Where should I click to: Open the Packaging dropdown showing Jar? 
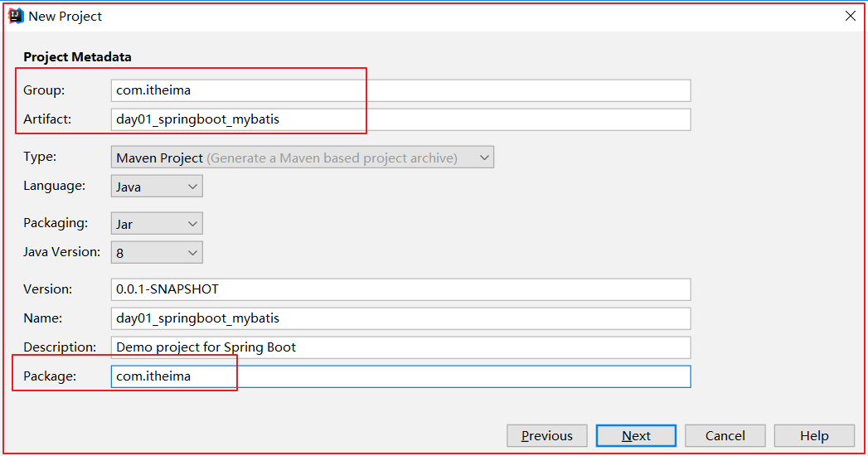pos(157,224)
